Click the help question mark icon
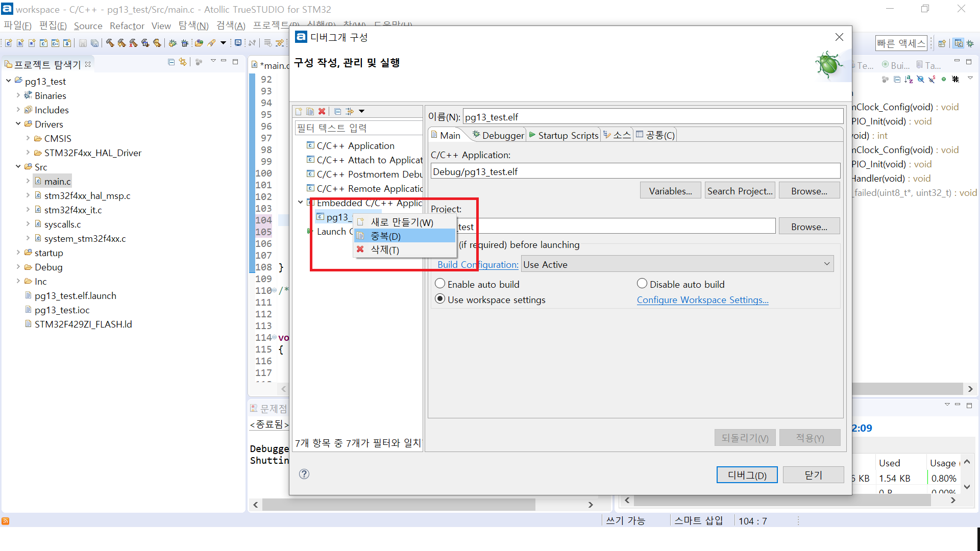The image size is (980, 551). point(304,474)
